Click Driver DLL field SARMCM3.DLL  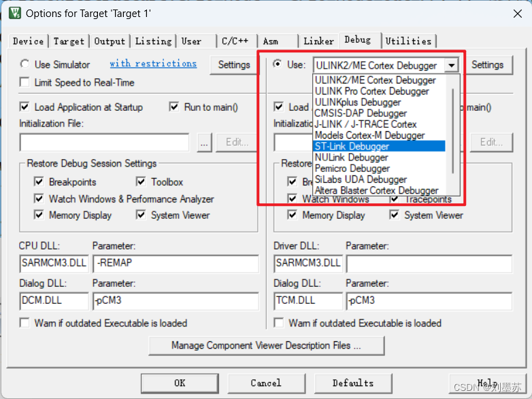coord(308,264)
